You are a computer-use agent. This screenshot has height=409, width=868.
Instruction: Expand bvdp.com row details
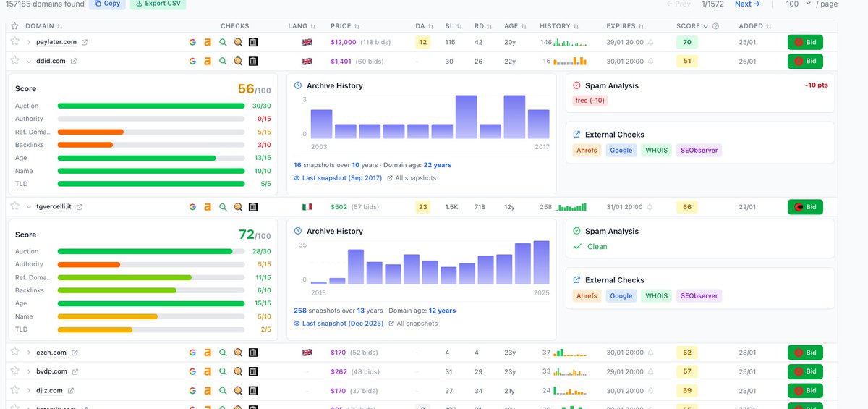click(x=29, y=371)
